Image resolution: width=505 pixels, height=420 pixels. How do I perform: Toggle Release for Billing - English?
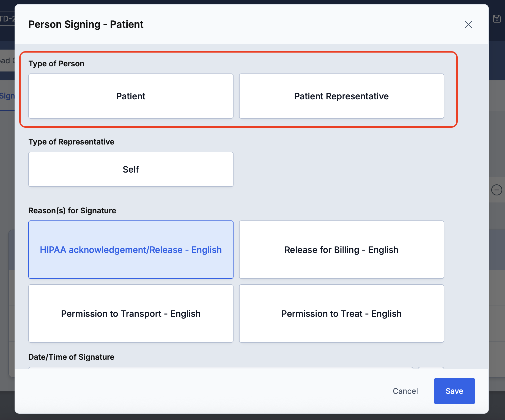[341, 250]
